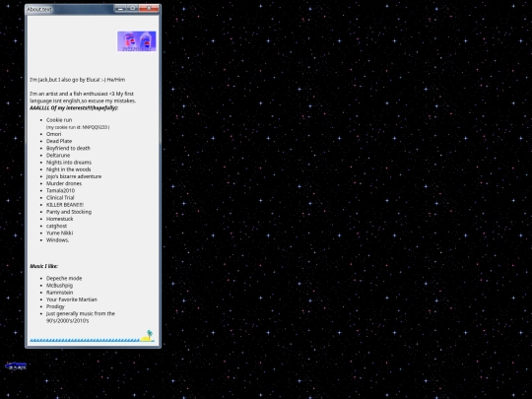Click the Pepsi cans image
The width and height of the screenshot is (532, 399).
point(136,41)
